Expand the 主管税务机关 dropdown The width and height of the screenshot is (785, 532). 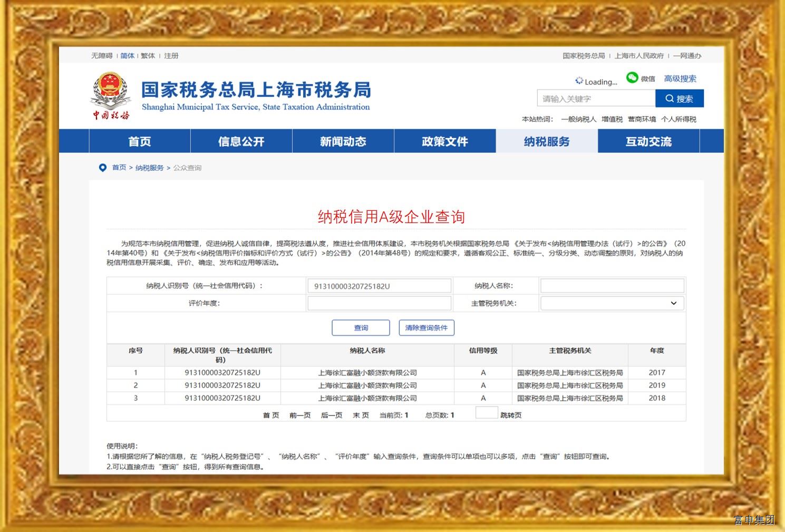612,303
